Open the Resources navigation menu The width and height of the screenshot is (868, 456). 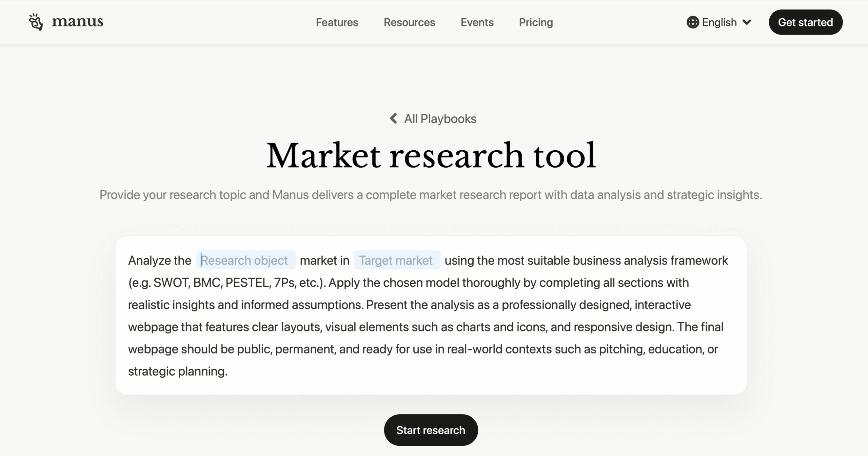409,22
